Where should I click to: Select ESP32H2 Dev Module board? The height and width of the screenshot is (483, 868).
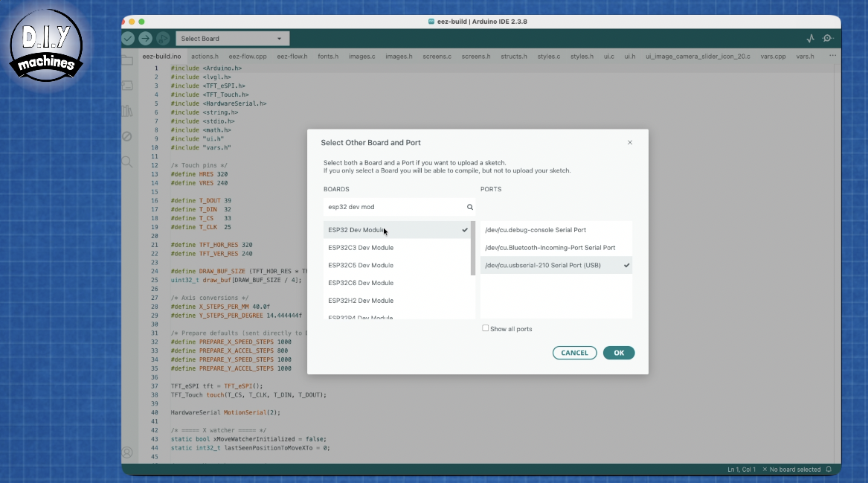(x=397, y=301)
